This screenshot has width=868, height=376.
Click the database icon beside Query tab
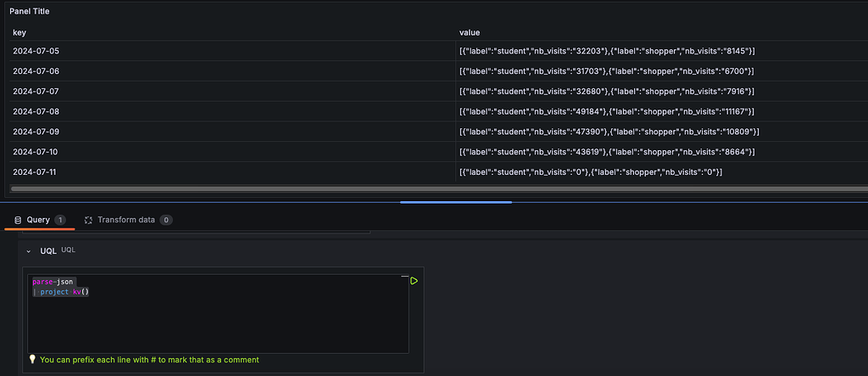(18, 220)
